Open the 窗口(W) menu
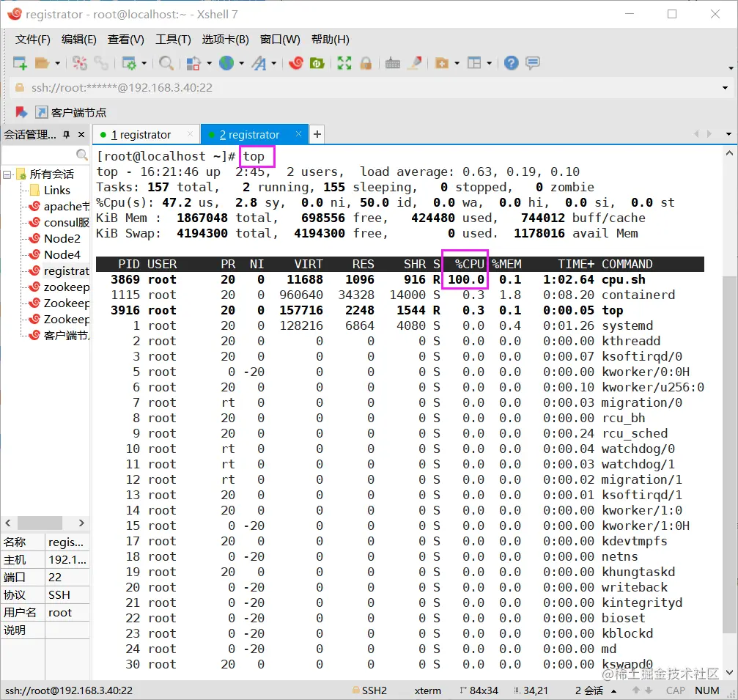This screenshot has width=738, height=700. click(279, 40)
